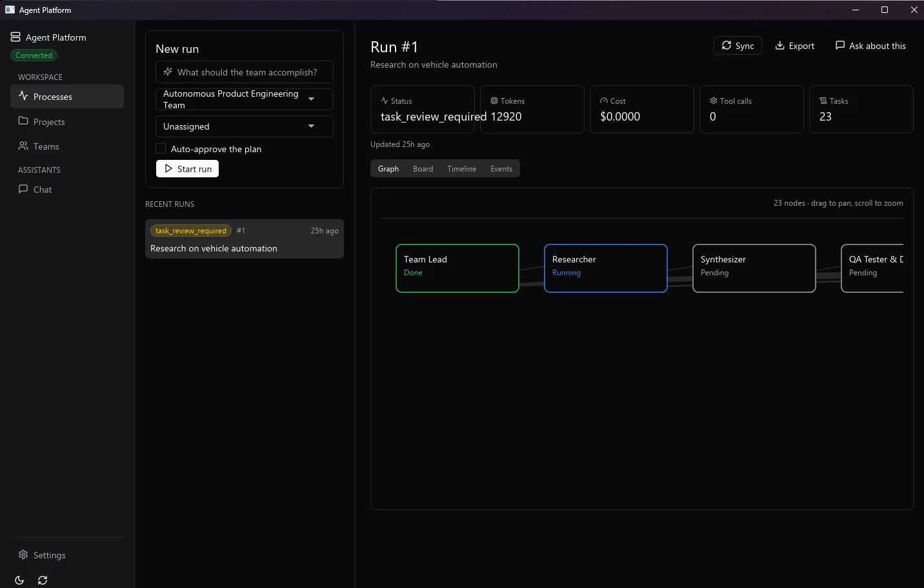Click the Start run button
This screenshot has height=588, width=924.
pyautogui.click(x=188, y=169)
